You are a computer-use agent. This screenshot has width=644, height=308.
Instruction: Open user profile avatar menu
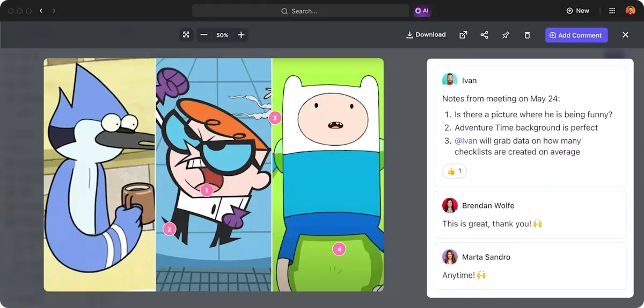coord(631,11)
